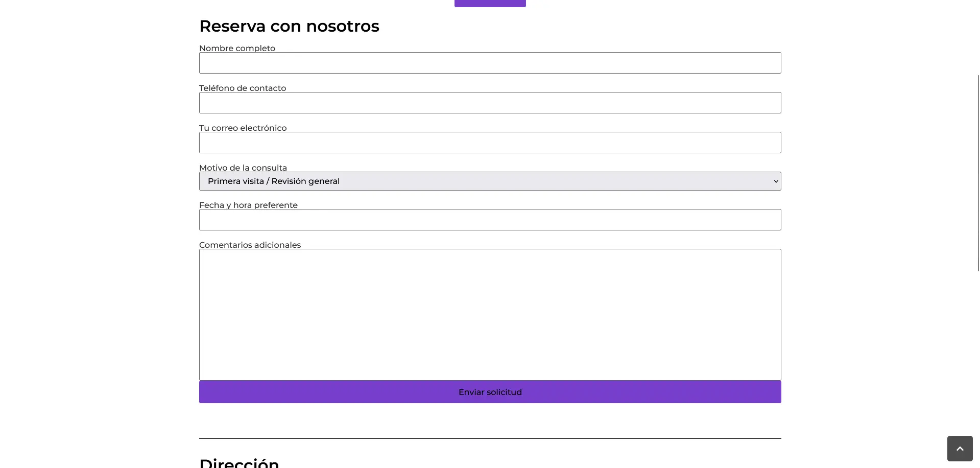Select the Tu correo electrónico text box
Screen dimensions: 980x468
tap(490, 143)
